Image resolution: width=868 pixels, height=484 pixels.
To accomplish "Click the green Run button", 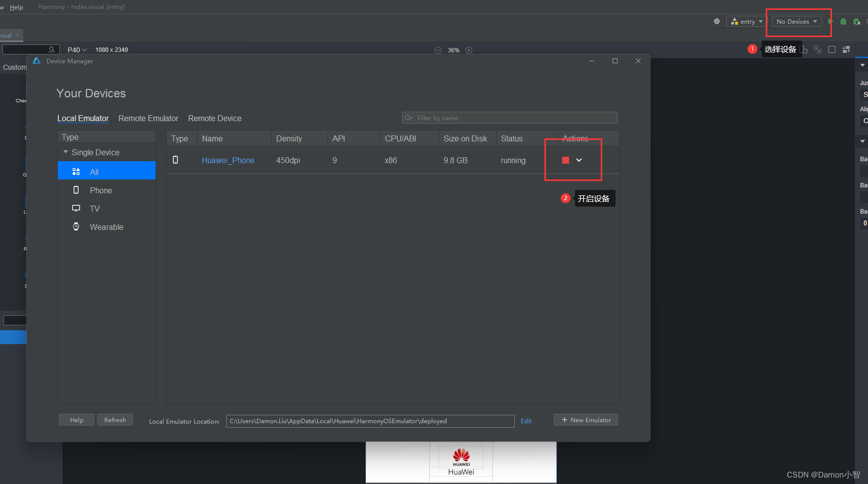I will click(830, 22).
